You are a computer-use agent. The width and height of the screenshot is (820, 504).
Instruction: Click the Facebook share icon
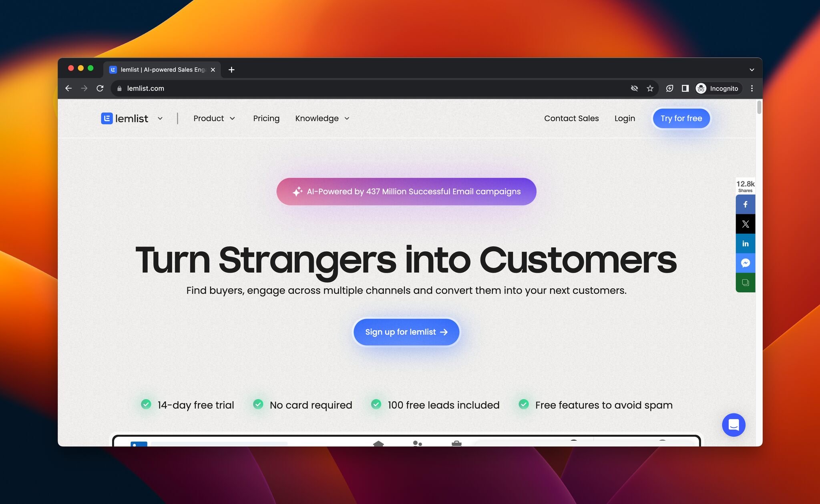click(x=746, y=204)
